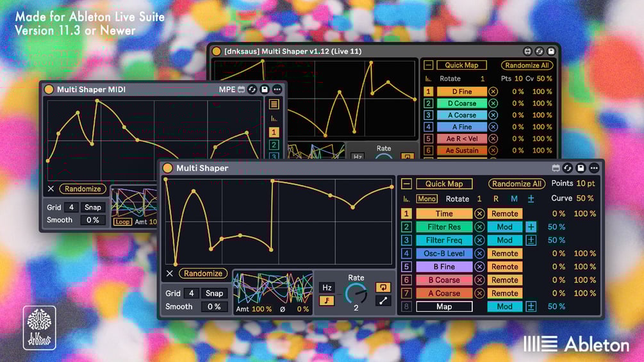Select shape slot 8 in front Multi Shaper
Image resolution: width=644 pixels, height=362 pixels.
[x=406, y=307]
